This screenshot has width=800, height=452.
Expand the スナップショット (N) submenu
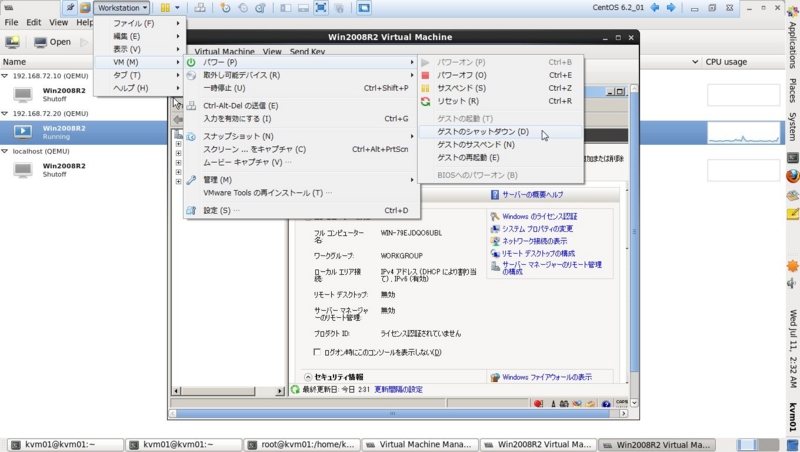coord(301,136)
